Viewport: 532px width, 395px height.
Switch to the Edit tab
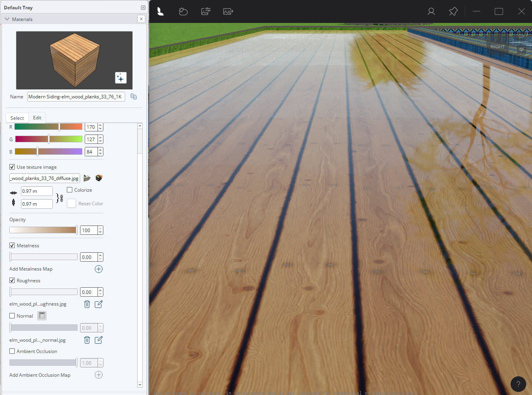coord(37,117)
